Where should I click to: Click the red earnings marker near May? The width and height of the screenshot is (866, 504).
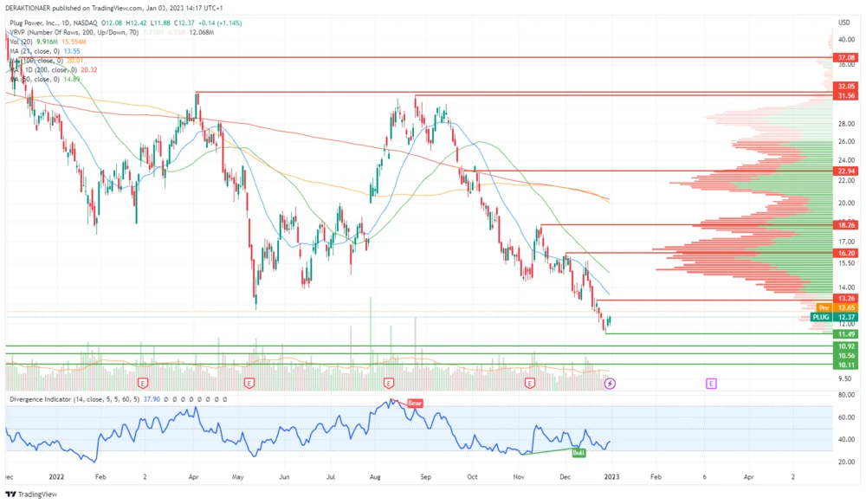pyautogui.click(x=249, y=382)
